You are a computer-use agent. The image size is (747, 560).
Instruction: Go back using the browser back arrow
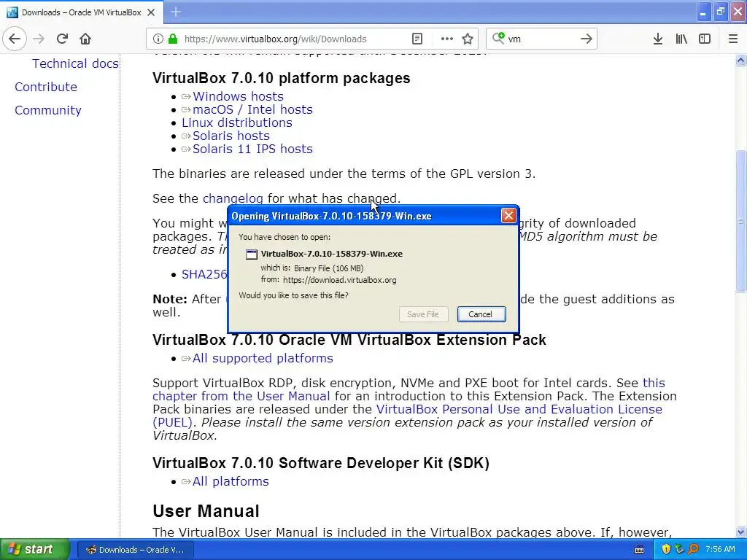click(15, 39)
